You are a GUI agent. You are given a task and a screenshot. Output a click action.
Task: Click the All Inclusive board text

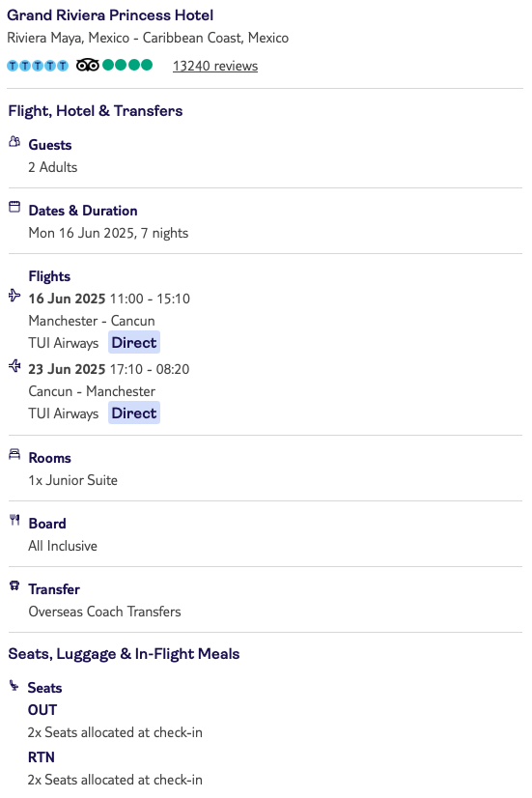pyautogui.click(x=63, y=546)
